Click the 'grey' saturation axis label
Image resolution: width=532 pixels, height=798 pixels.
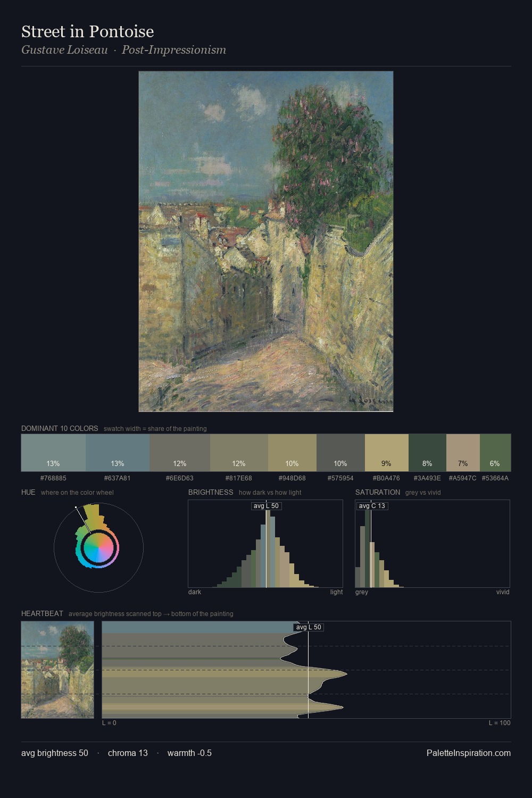click(362, 592)
